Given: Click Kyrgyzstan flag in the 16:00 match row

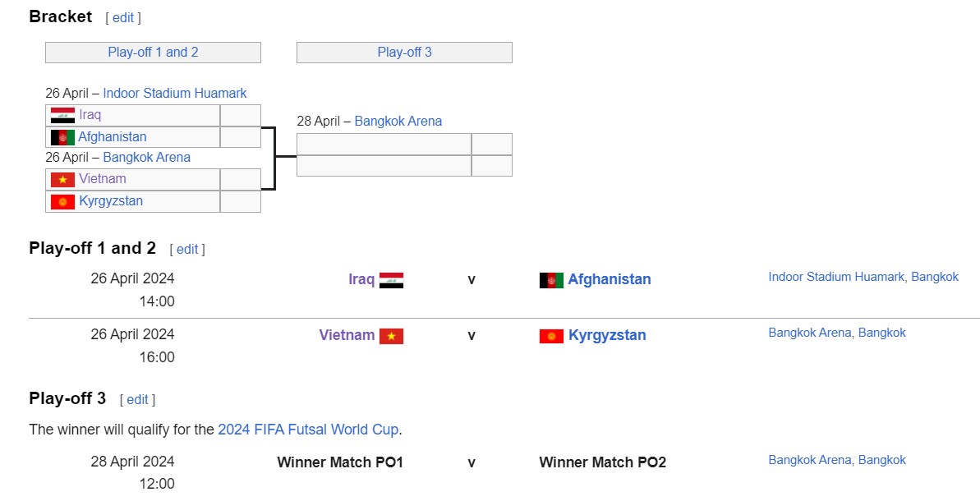Looking at the screenshot, I should click(x=551, y=336).
